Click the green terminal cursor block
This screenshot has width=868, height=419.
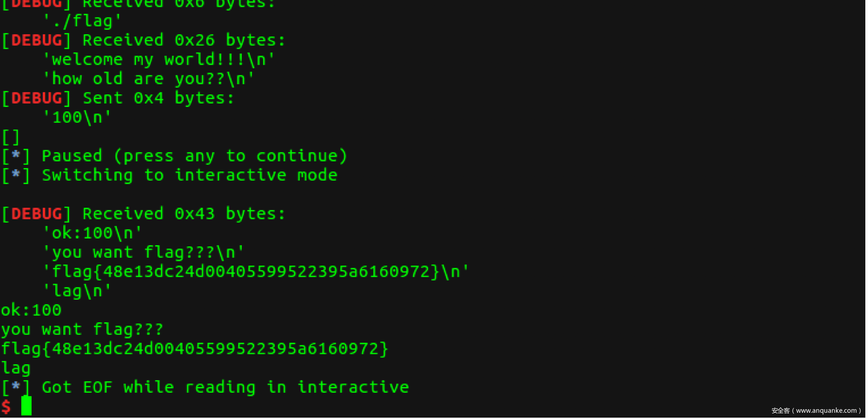click(x=26, y=406)
